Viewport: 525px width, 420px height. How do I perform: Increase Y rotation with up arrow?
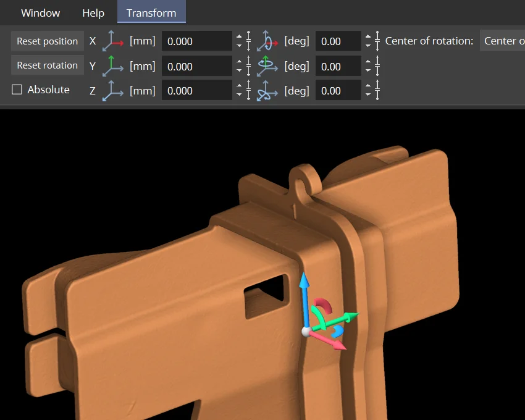click(368, 62)
